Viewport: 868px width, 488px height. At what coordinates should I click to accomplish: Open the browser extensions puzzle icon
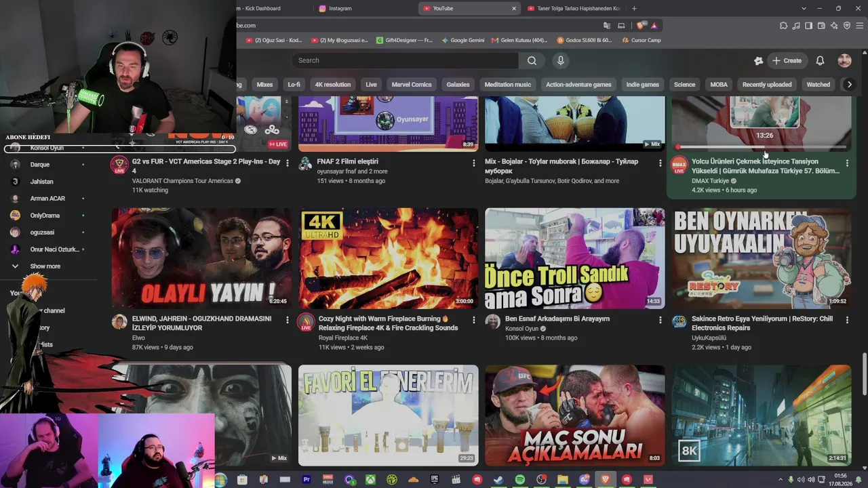pyautogui.click(x=784, y=25)
